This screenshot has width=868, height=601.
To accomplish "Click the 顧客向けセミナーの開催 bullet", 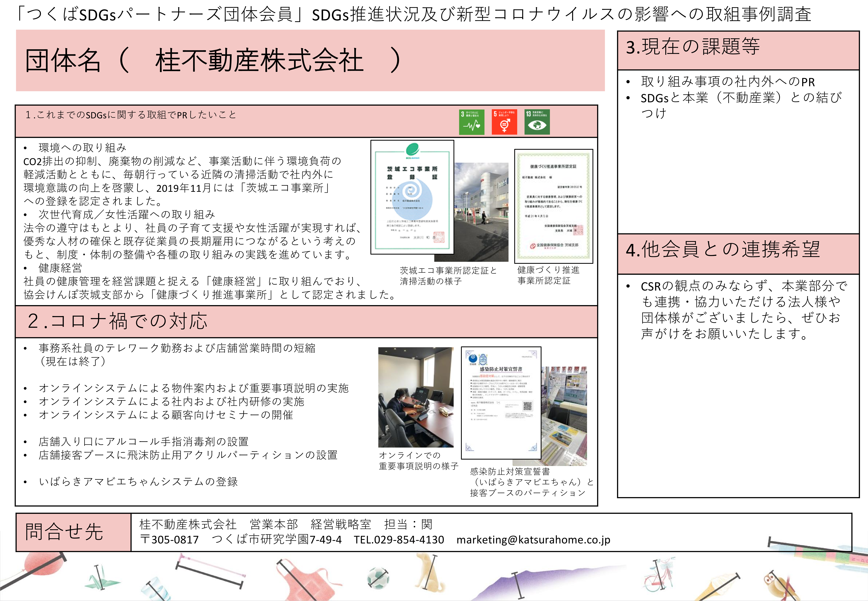I will 166,415.
